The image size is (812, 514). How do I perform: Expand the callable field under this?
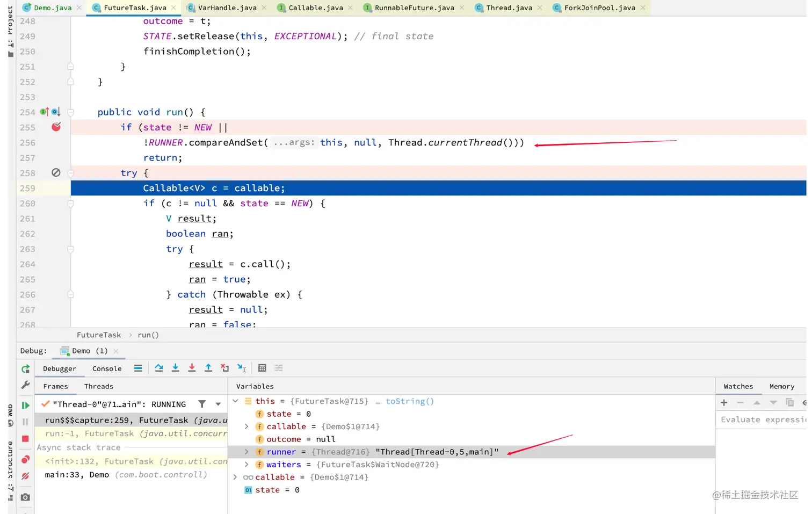pos(247,426)
